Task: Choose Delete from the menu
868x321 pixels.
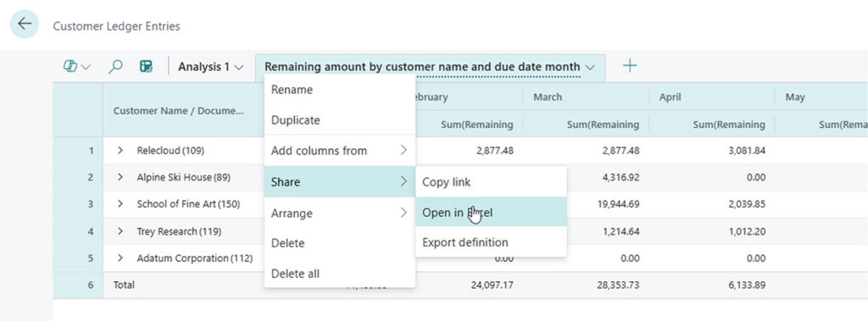Action: coord(340,243)
